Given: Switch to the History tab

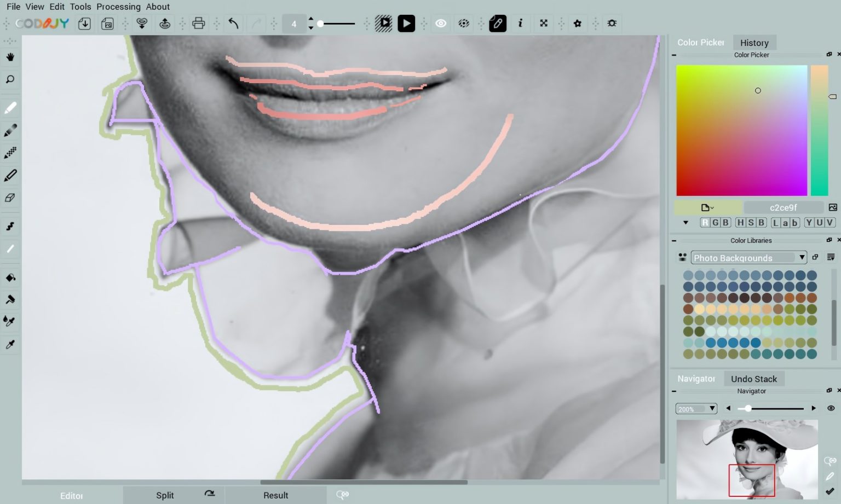Looking at the screenshot, I should click(x=754, y=42).
